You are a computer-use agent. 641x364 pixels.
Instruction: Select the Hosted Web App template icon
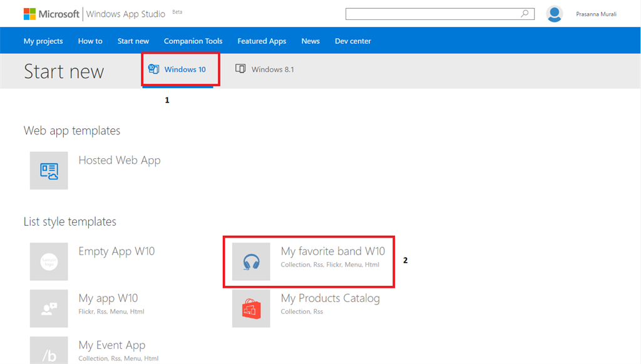pyautogui.click(x=49, y=170)
